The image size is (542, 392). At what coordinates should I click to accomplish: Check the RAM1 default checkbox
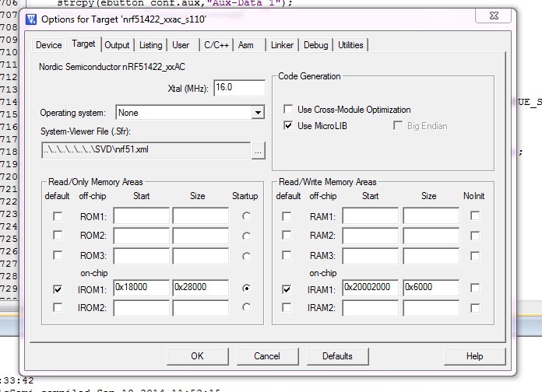tap(287, 216)
